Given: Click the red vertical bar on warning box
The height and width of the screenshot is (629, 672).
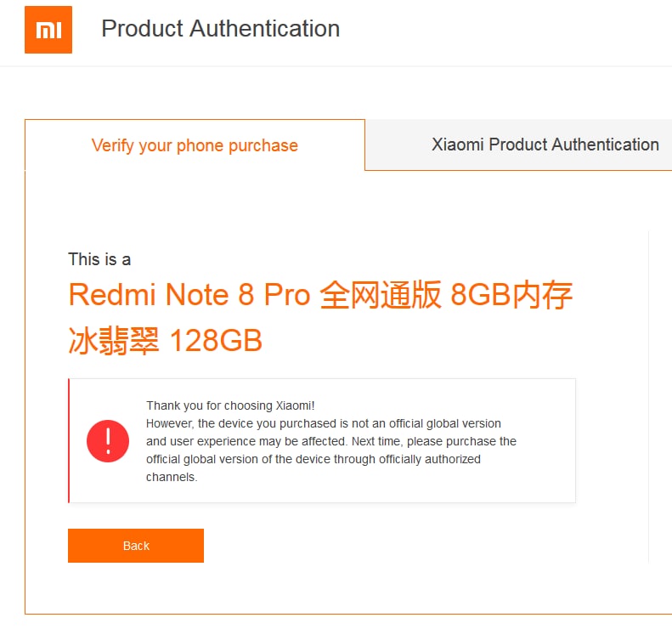Looking at the screenshot, I should (x=69, y=441).
